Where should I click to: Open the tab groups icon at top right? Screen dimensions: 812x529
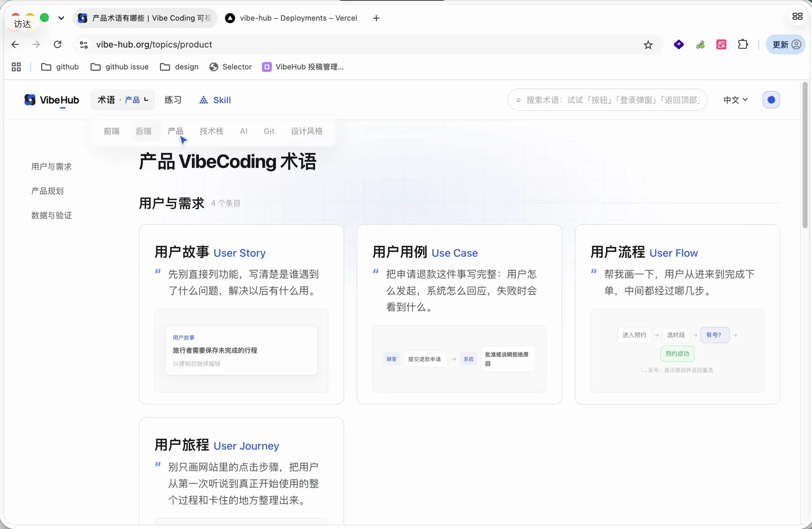(797, 16)
